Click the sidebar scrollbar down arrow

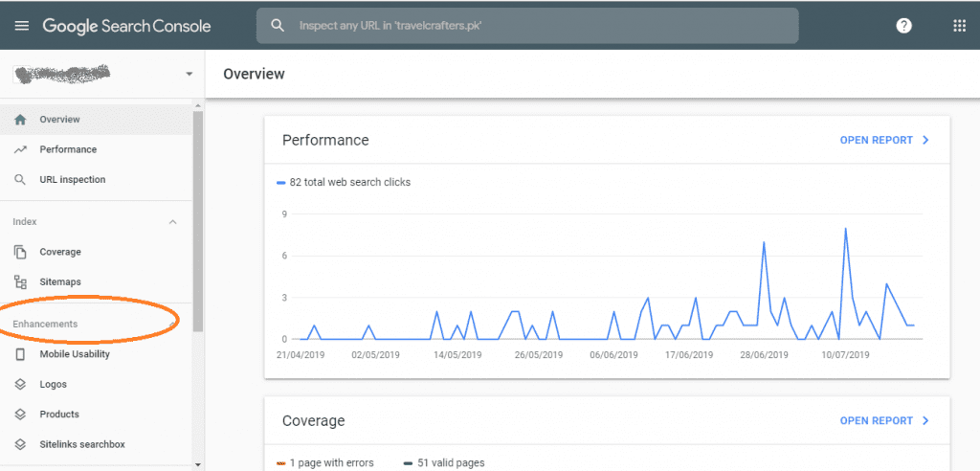[x=198, y=464]
